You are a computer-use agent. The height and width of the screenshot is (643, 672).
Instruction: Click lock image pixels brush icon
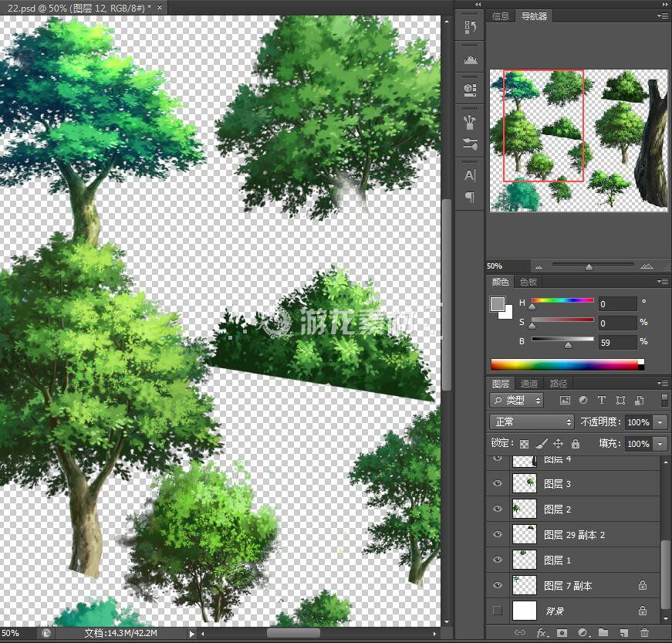[x=542, y=444]
